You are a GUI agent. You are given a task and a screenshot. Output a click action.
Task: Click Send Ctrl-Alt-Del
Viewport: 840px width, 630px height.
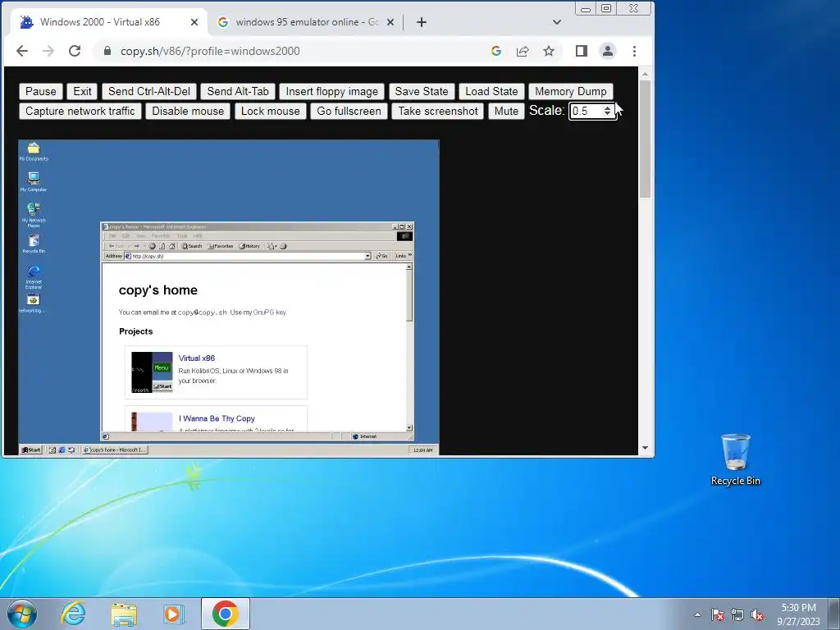click(x=149, y=91)
